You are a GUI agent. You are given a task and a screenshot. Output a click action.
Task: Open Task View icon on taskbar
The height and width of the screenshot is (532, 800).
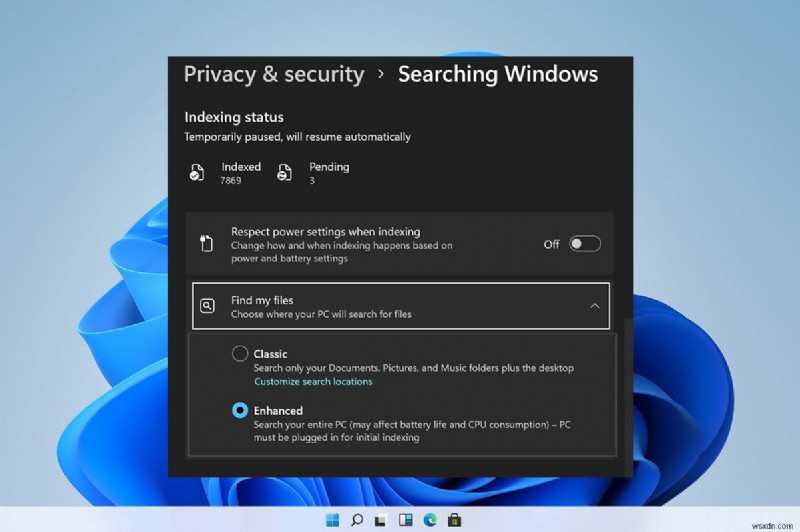[381, 521]
